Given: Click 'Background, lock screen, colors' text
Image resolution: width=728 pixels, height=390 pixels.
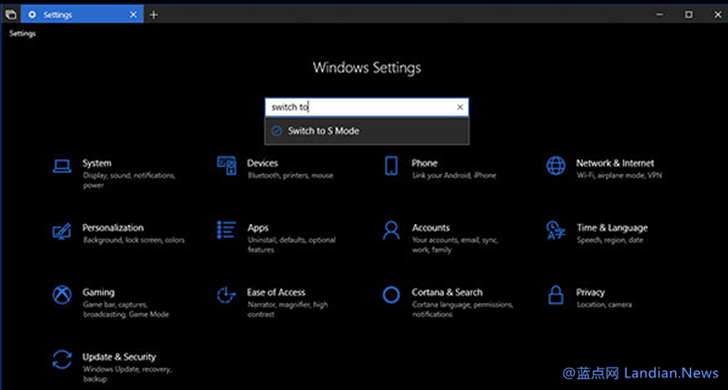Looking at the screenshot, I should (134, 240).
